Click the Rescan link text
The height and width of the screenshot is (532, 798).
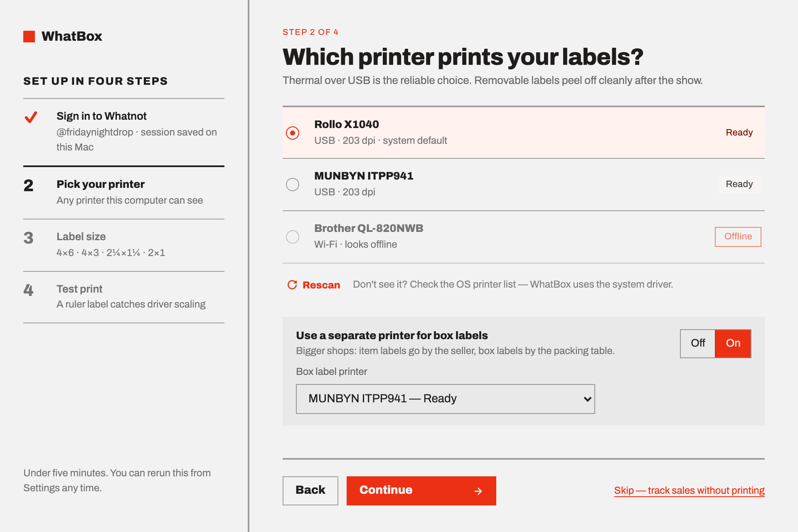click(x=321, y=285)
